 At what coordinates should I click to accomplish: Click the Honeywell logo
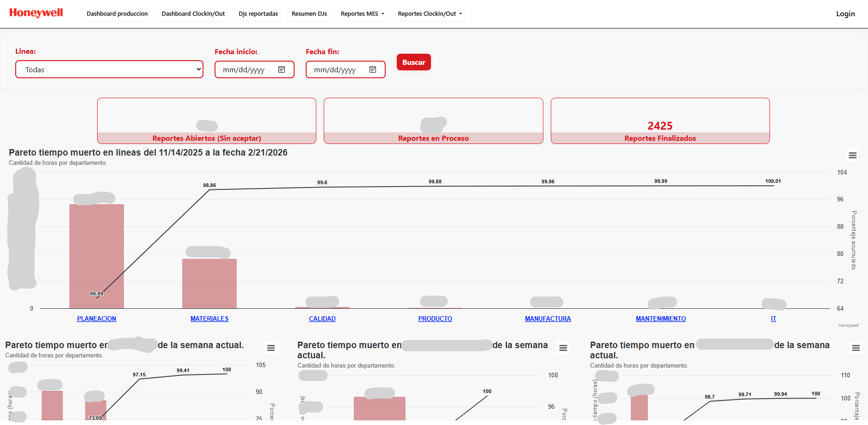point(36,13)
